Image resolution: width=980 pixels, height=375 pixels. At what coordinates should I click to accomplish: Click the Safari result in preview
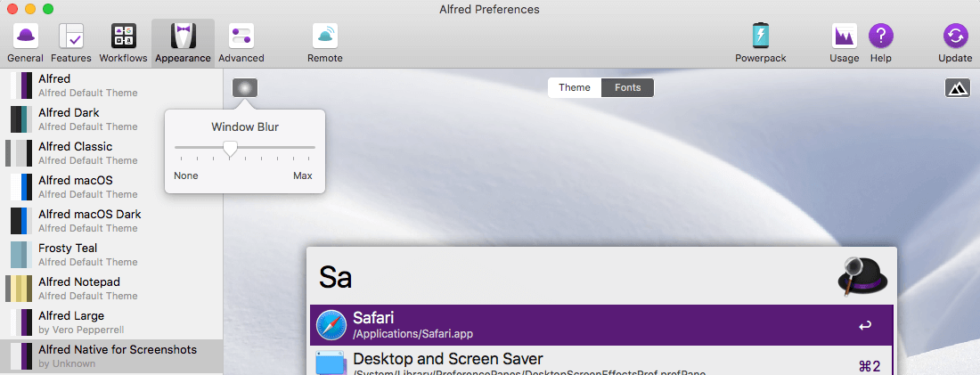pyautogui.click(x=601, y=325)
